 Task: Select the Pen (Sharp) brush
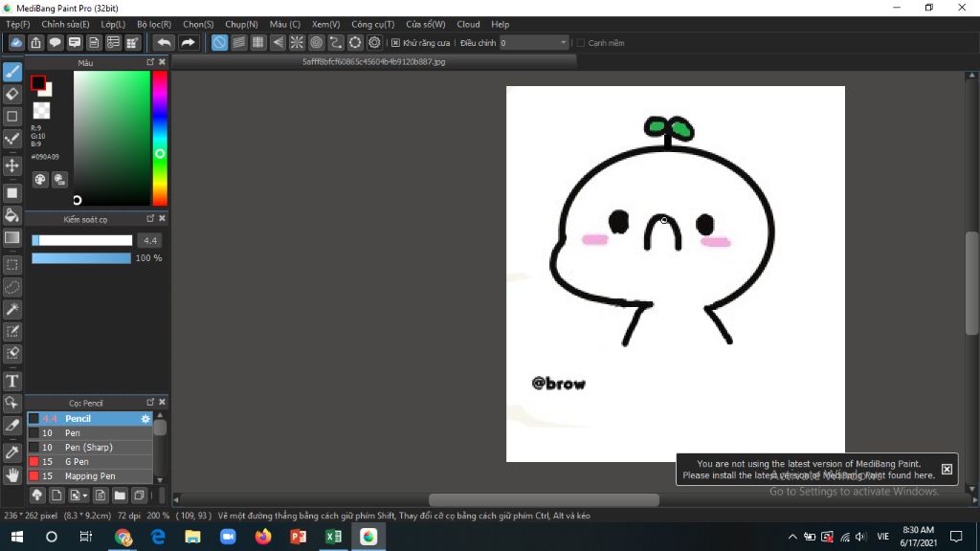(x=90, y=448)
